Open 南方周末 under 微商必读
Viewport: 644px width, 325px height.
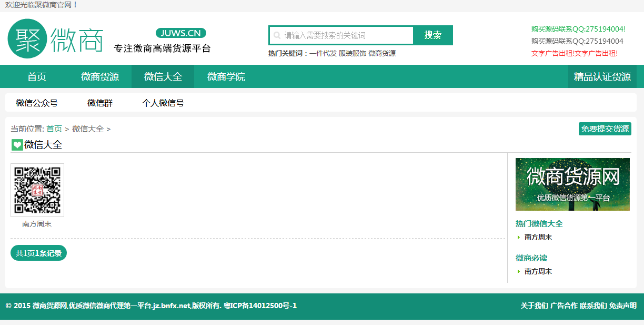538,272
